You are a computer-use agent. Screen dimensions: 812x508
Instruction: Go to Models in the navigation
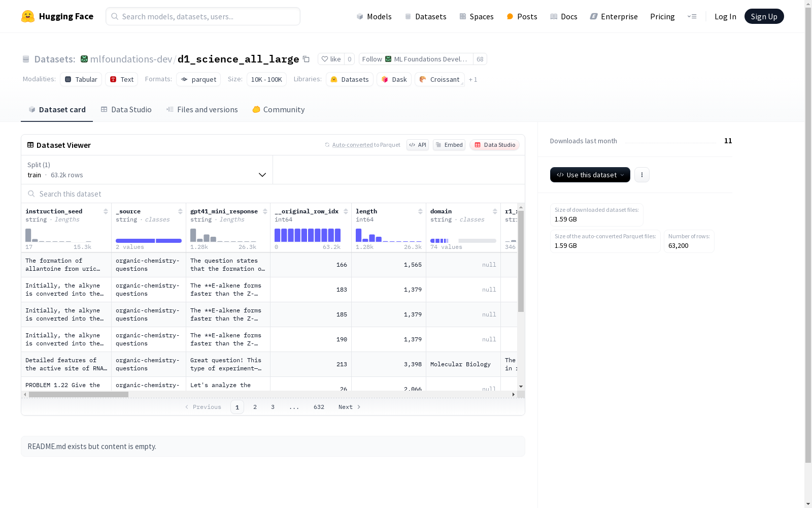(374, 16)
